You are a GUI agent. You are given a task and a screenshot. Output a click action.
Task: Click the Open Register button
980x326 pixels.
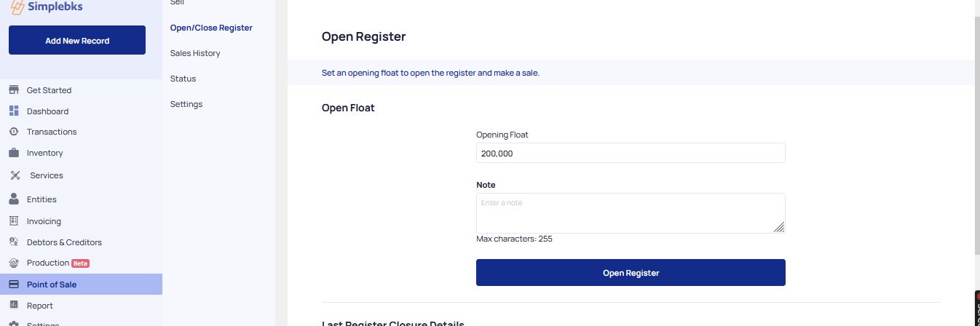(x=631, y=273)
